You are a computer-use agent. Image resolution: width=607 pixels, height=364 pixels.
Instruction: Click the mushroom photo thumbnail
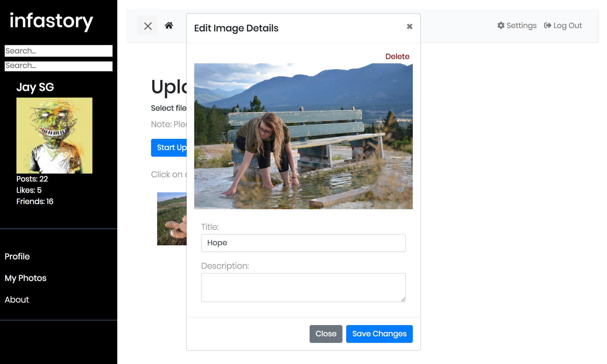click(172, 219)
